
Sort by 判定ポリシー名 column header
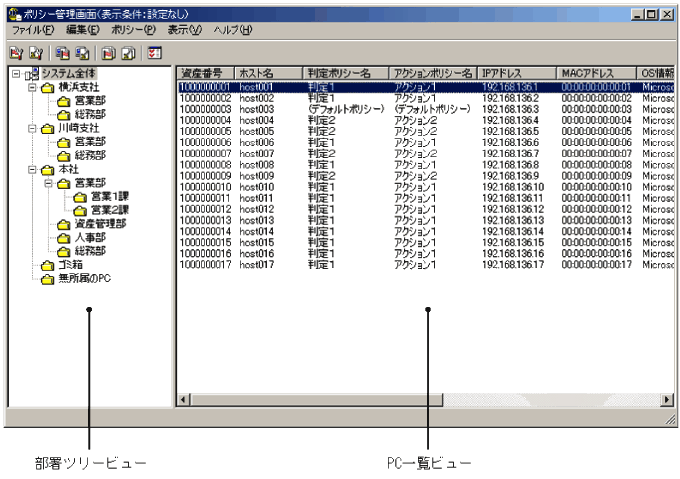pos(346,73)
